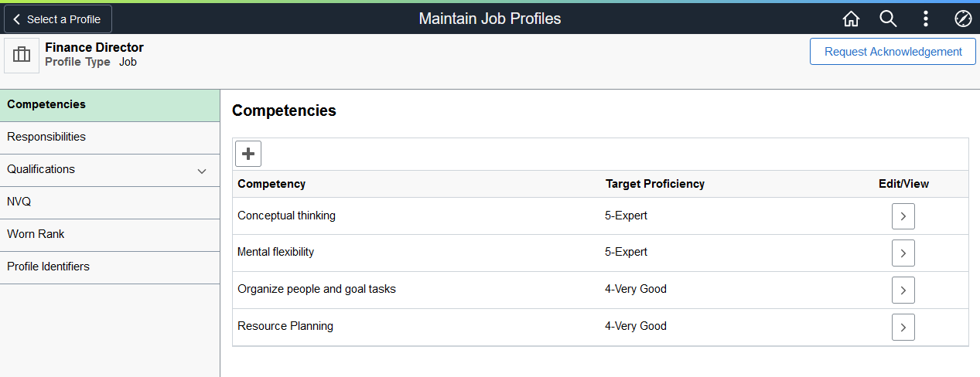The width and height of the screenshot is (980, 377).
Task: Open the global search magnifier
Action: tap(888, 19)
